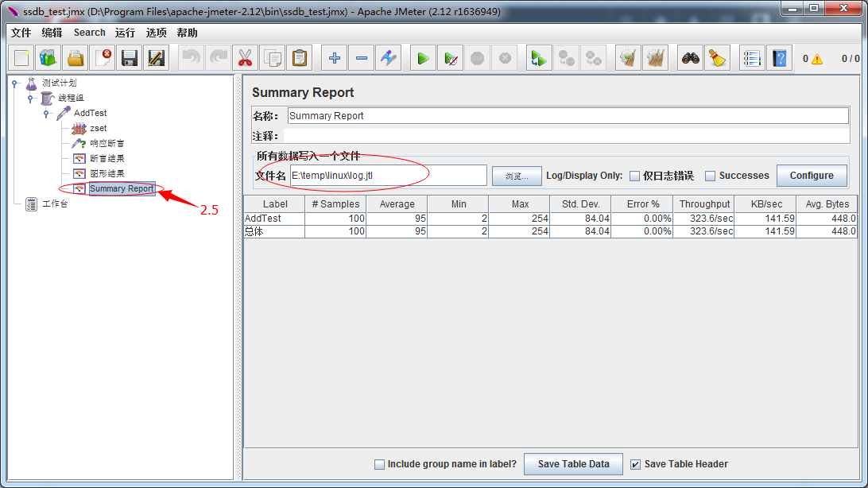Screen dimensions: 868x488
Task: Collapse all nodes with minus icon
Action: pos(362,58)
